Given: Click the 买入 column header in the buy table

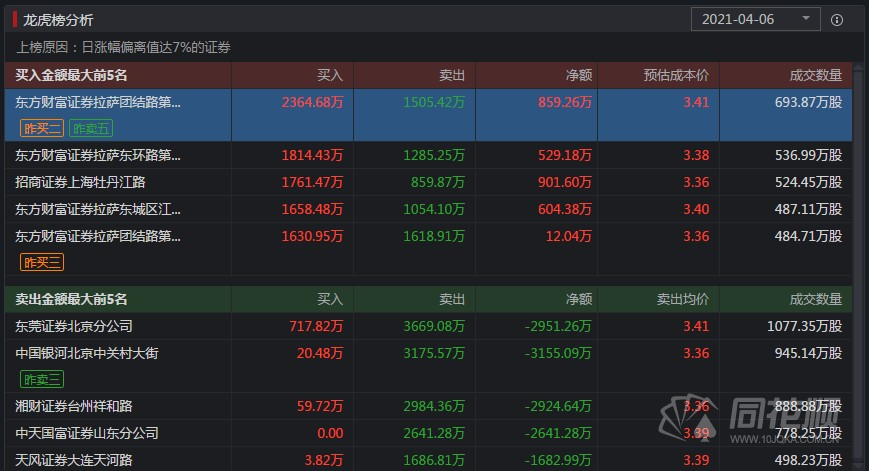Looking at the screenshot, I should pyautogui.click(x=330, y=75).
